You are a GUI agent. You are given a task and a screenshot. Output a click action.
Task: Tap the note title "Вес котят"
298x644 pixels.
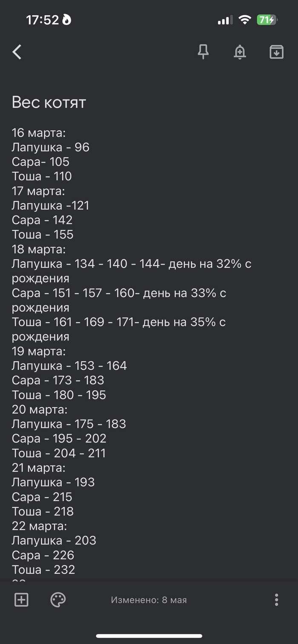(49, 102)
